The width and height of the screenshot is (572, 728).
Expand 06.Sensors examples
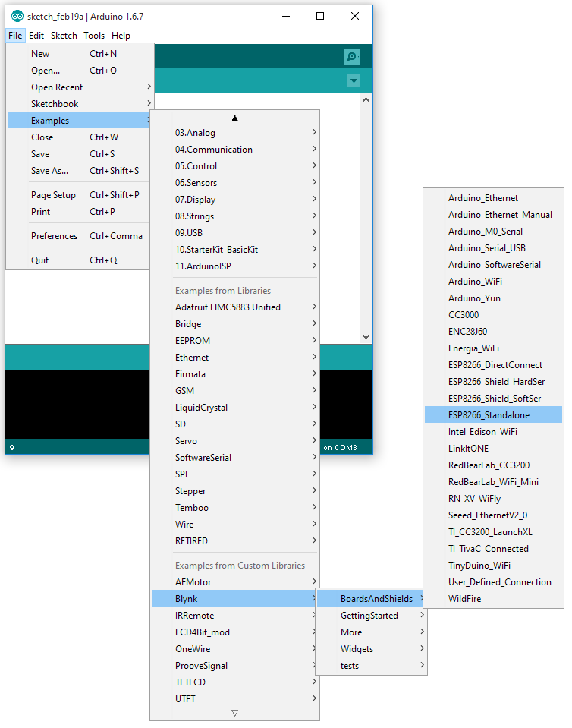pyautogui.click(x=234, y=183)
